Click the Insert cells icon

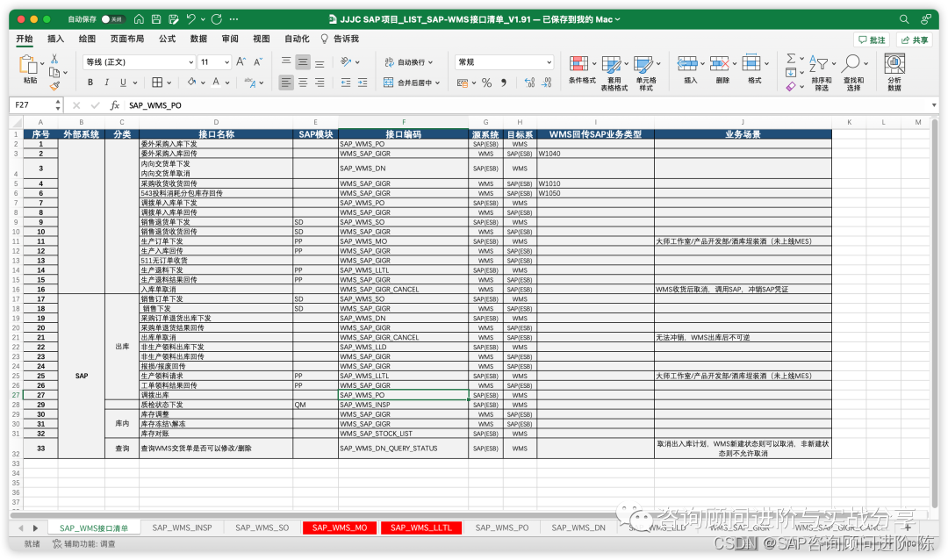(687, 63)
